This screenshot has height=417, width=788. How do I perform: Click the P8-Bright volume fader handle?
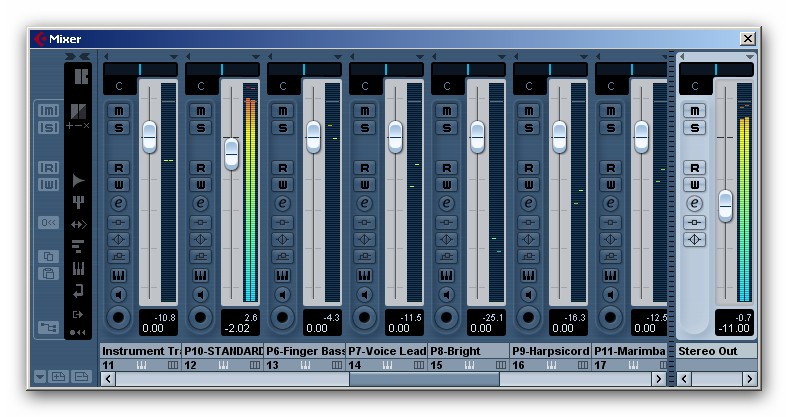pos(477,137)
